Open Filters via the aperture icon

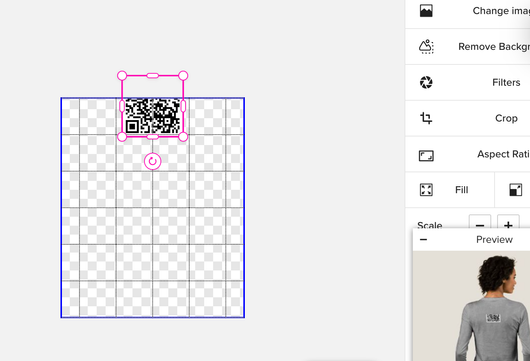pos(426,82)
